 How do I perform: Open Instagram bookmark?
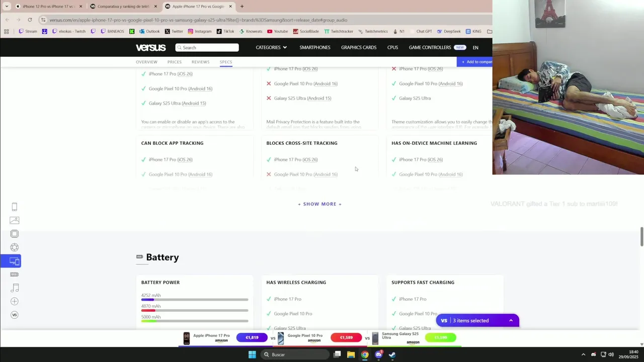200,31
